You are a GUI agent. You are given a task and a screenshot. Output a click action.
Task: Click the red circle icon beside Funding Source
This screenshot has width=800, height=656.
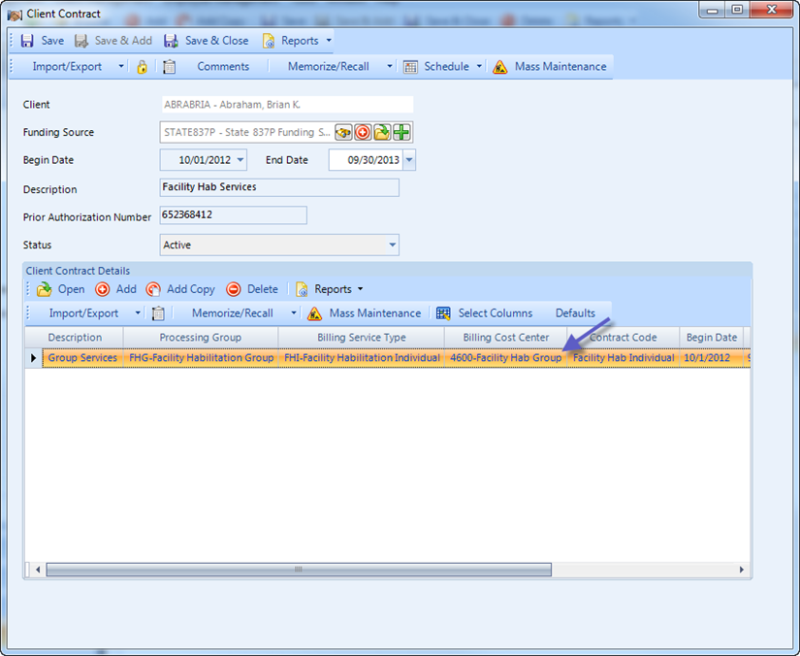(363, 132)
